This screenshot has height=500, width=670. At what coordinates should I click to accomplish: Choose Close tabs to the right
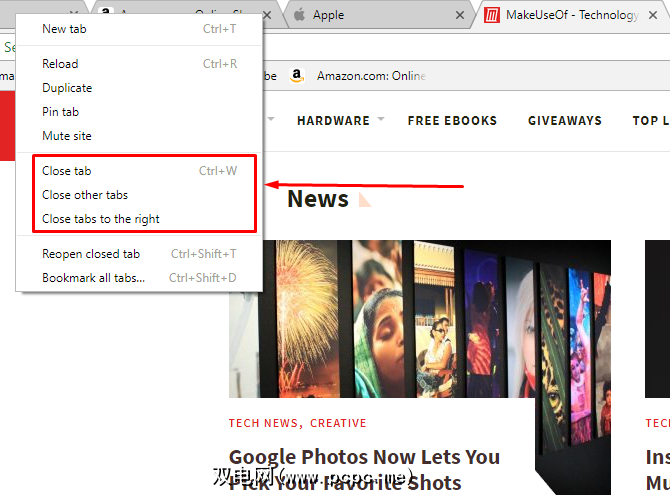click(x=139, y=218)
